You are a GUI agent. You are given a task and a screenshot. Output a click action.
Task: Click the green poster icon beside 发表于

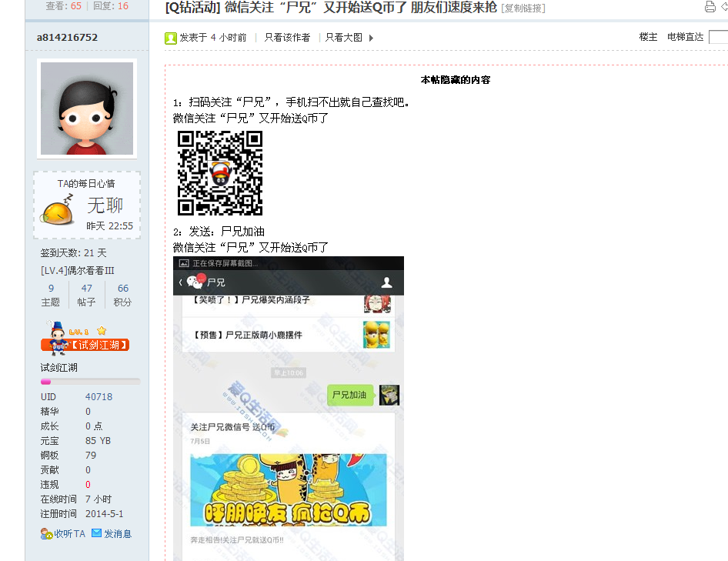(x=171, y=38)
